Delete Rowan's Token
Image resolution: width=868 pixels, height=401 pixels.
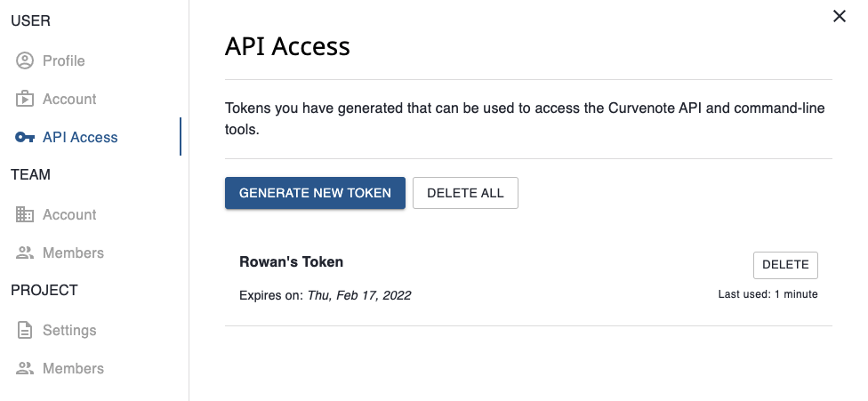[x=785, y=265]
